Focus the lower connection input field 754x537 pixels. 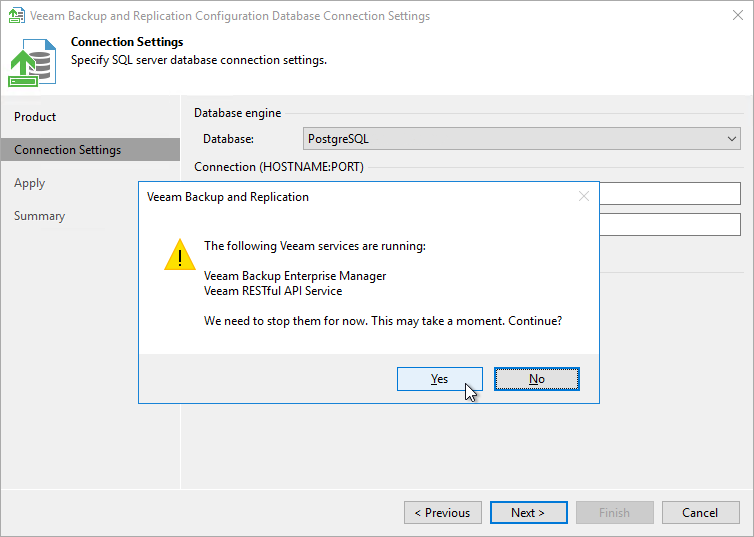(x=669, y=224)
